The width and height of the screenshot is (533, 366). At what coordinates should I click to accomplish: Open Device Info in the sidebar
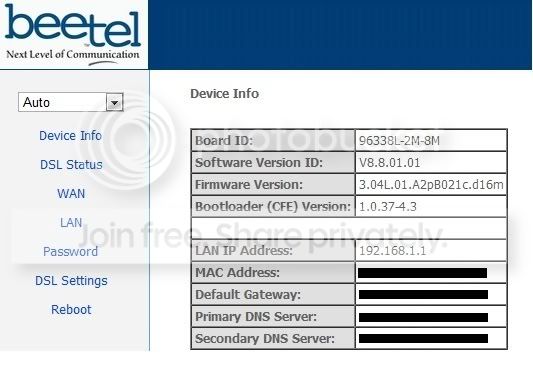click(70, 136)
